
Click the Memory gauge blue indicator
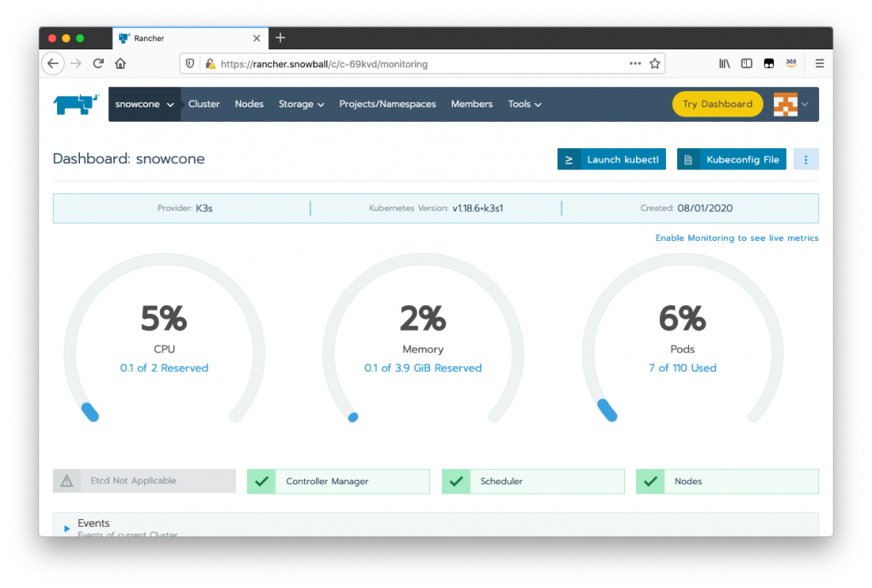[353, 417]
